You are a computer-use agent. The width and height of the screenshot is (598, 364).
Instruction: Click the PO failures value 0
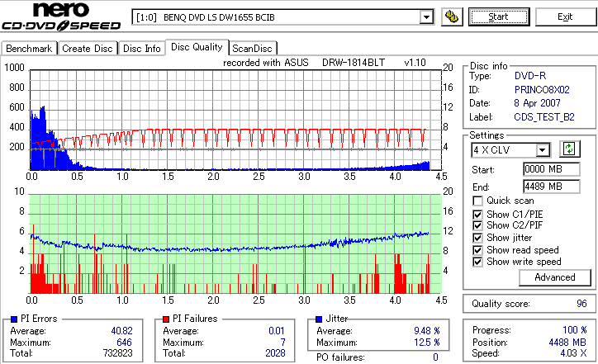pyautogui.click(x=435, y=357)
